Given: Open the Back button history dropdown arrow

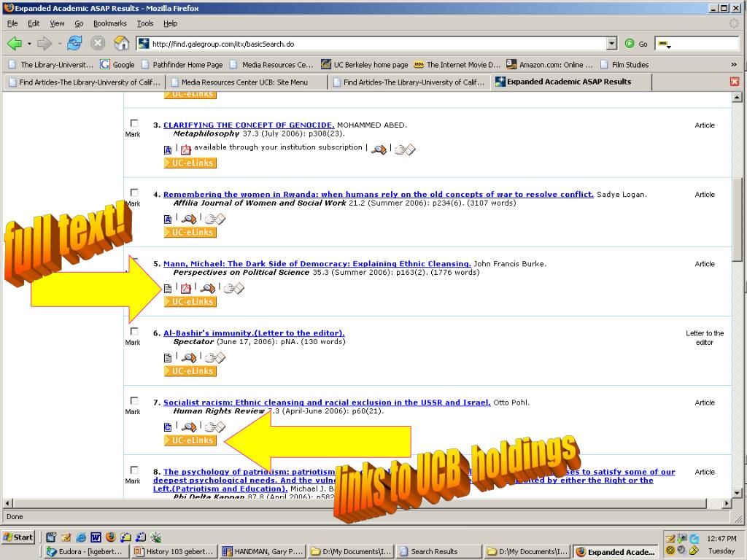Looking at the screenshot, I should pos(29,44).
